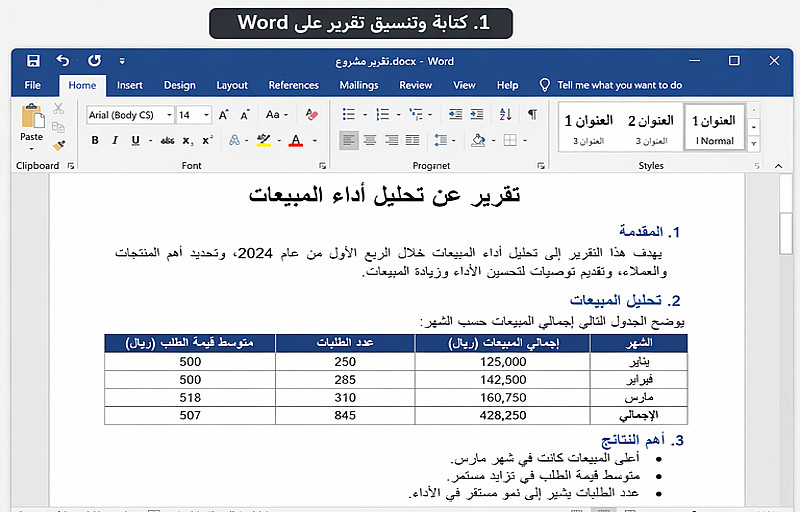
Task: Click table cell 428,250
Action: tap(503, 416)
